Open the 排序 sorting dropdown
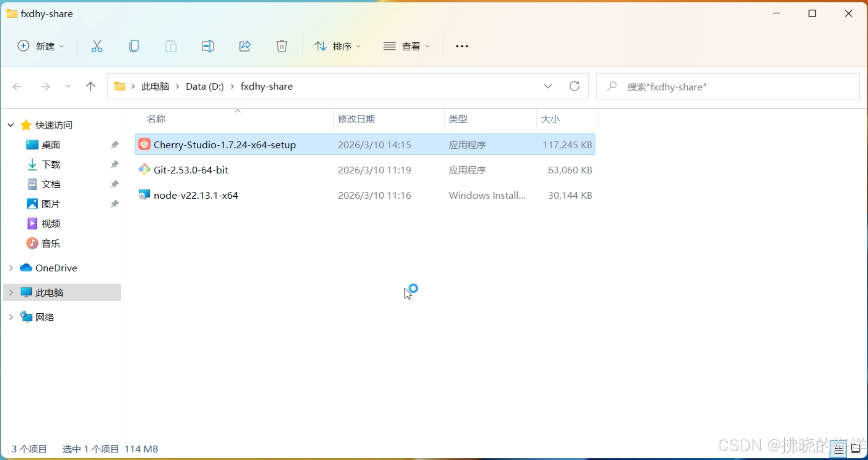This screenshot has width=868, height=460. click(338, 46)
